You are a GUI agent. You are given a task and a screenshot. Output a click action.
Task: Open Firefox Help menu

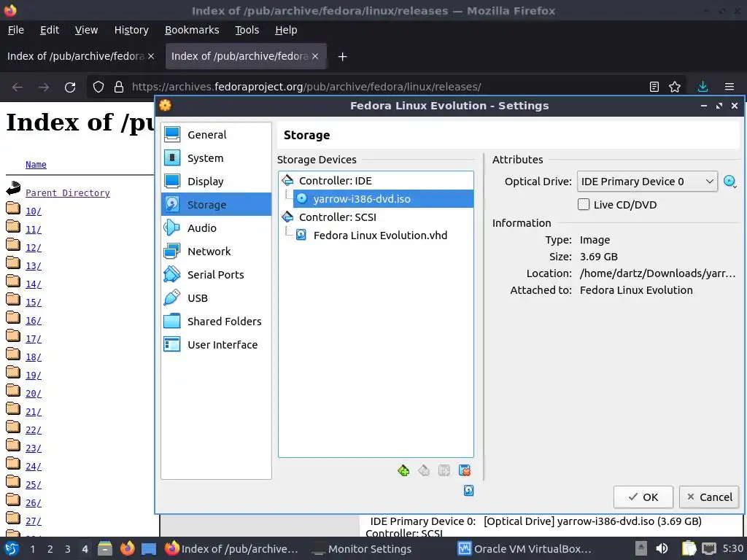[286, 30]
